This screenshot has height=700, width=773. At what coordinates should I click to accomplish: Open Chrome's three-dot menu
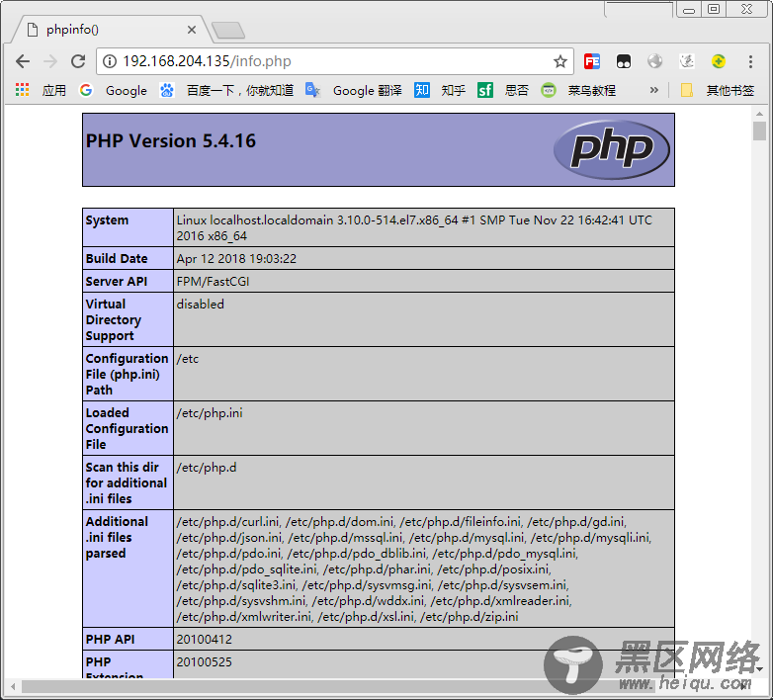click(750, 61)
